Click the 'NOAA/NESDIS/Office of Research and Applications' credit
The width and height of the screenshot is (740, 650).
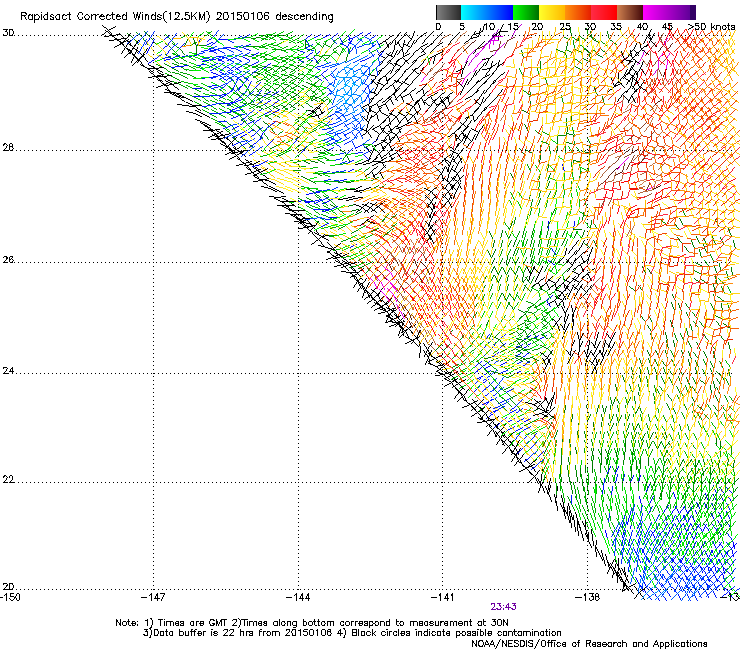click(589, 644)
